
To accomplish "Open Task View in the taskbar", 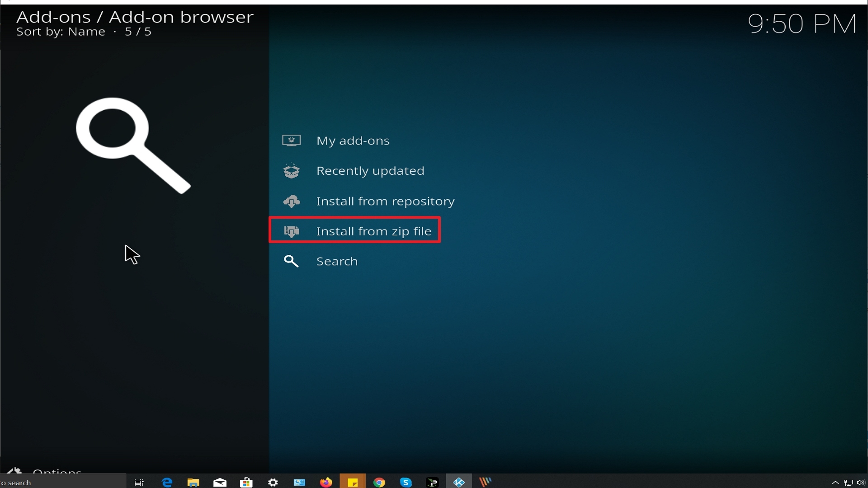I will 139,482.
